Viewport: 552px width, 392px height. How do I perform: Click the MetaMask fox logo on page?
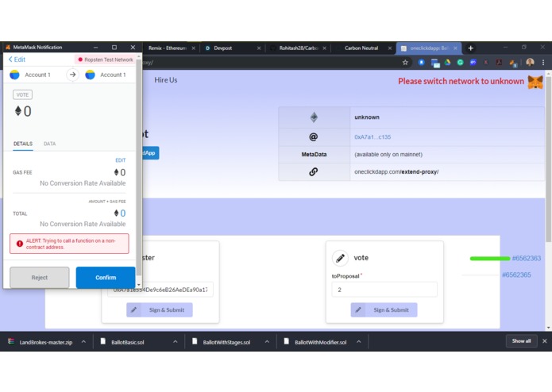[535, 82]
